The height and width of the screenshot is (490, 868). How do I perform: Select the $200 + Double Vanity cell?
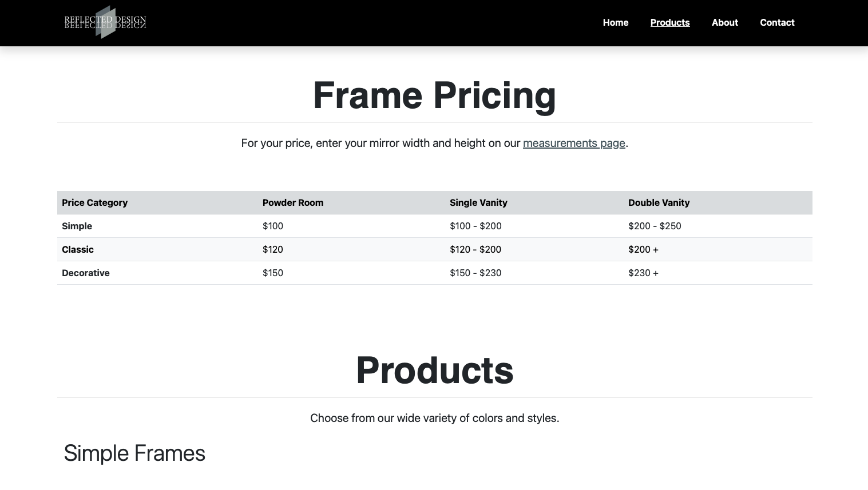(643, 249)
